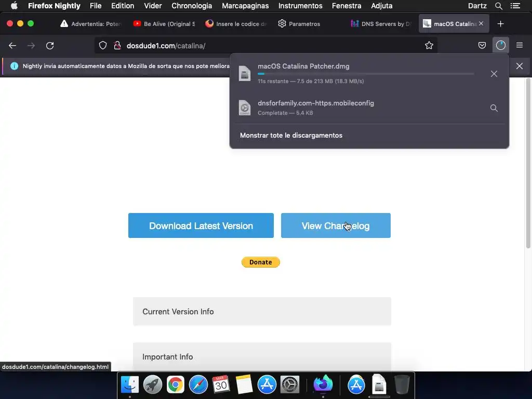Switch to the Insere le codice tab
Image resolution: width=532 pixels, height=399 pixels.
coord(236,24)
